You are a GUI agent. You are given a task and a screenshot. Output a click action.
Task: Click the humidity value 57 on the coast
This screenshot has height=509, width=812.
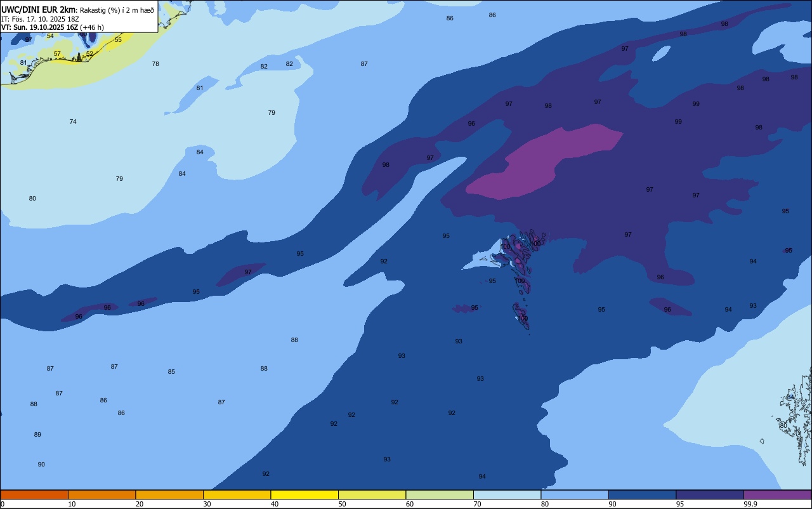(x=57, y=53)
